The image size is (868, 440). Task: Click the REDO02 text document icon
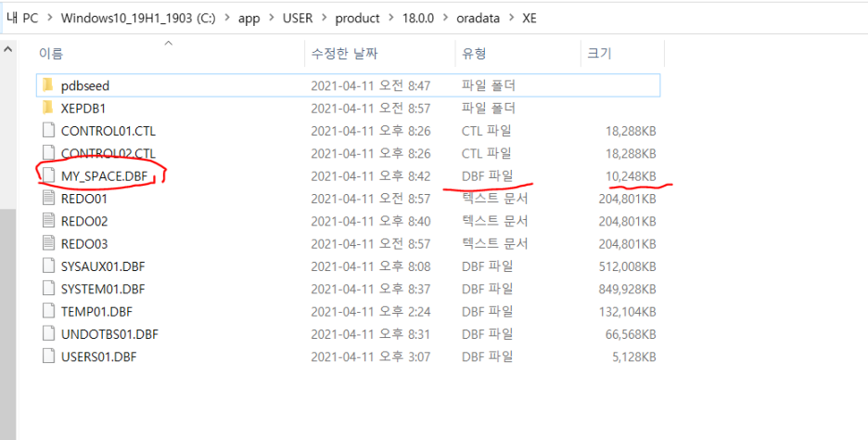pyautogui.click(x=49, y=221)
